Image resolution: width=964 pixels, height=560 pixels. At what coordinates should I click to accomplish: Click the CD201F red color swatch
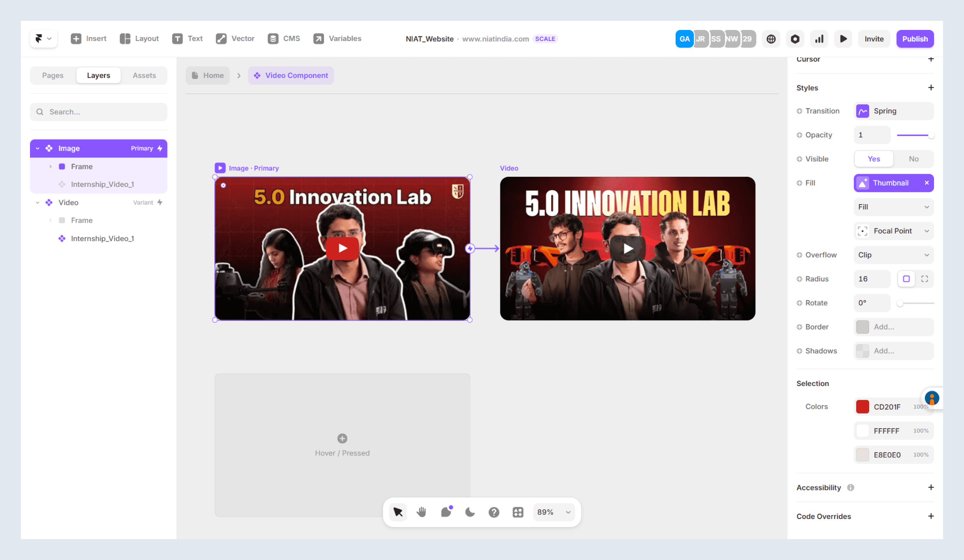point(862,406)
